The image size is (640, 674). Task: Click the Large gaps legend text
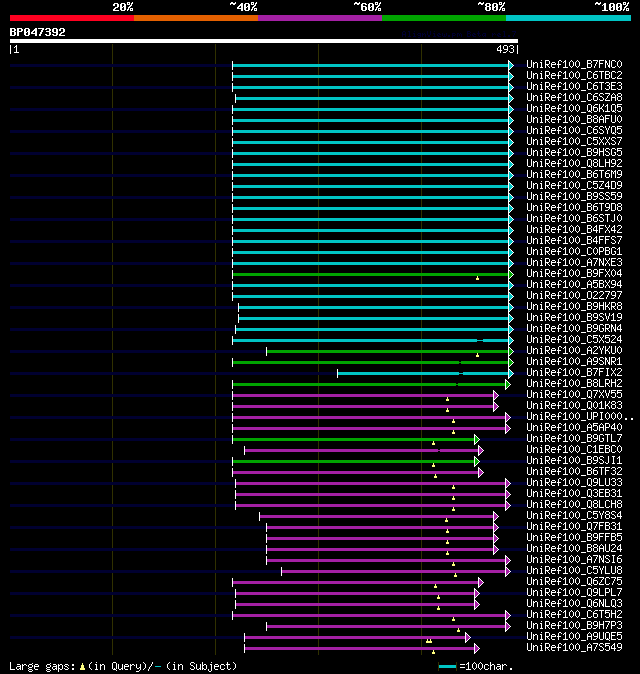point(42,667)
